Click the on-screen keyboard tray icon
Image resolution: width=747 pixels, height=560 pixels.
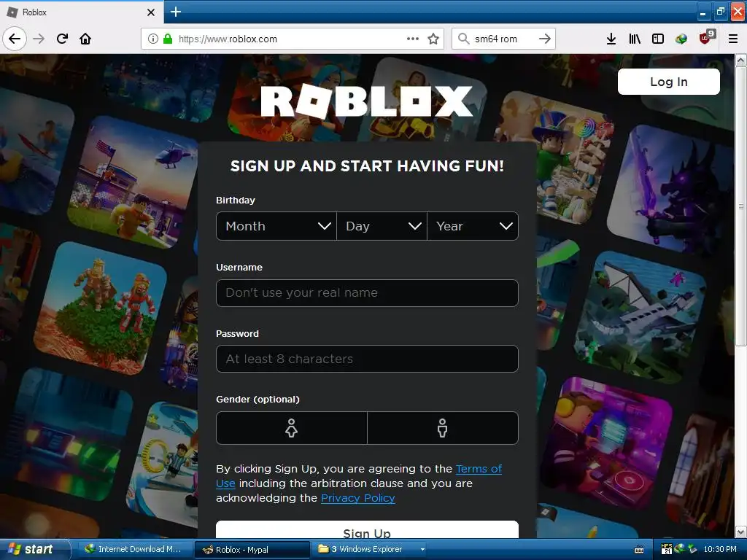click(x=639, y=550)
